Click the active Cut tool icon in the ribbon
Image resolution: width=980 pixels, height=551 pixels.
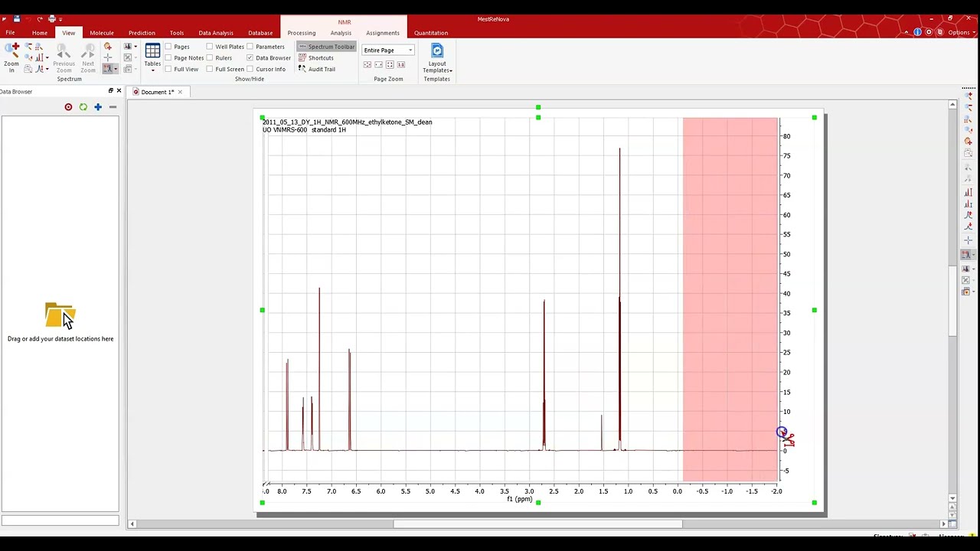[107, 68]
